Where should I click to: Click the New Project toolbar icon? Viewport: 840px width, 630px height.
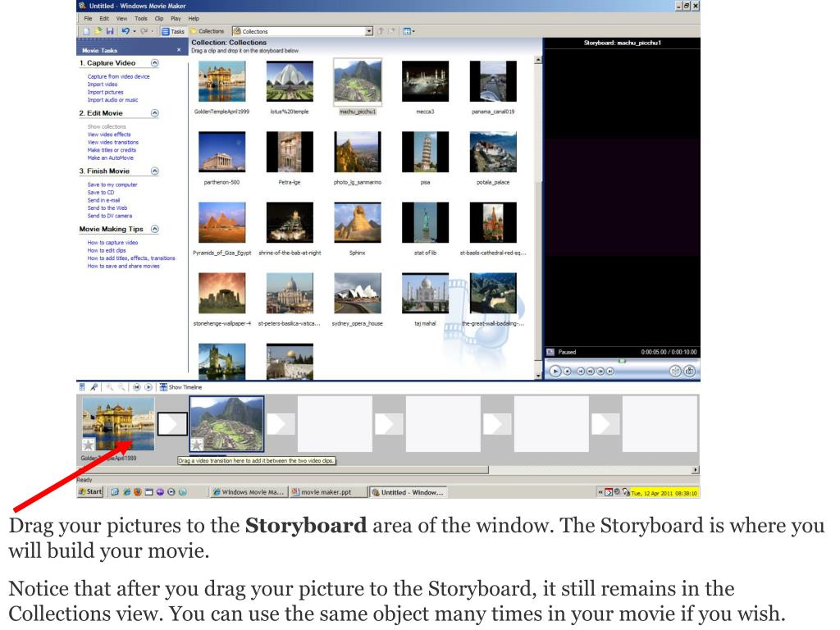85,31
